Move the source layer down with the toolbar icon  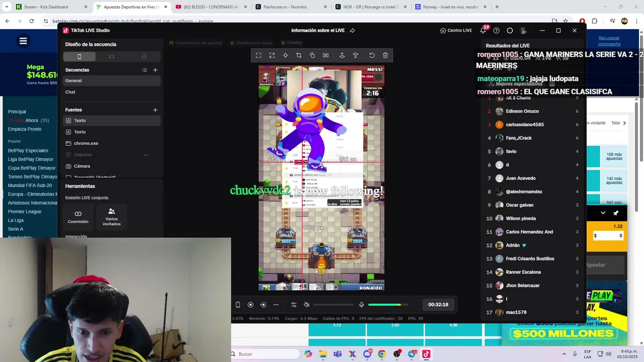355,55
